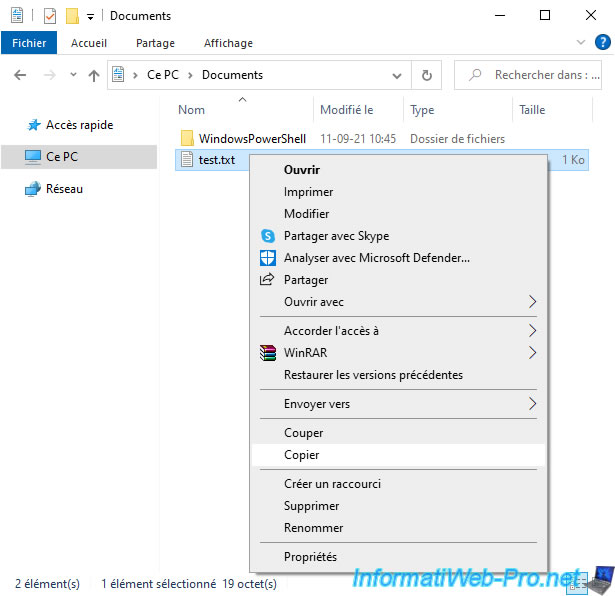Expand the 'Envoyer vers' submenu
The width and height of the screenshot is (615, 596).
(x=532, y=404)
